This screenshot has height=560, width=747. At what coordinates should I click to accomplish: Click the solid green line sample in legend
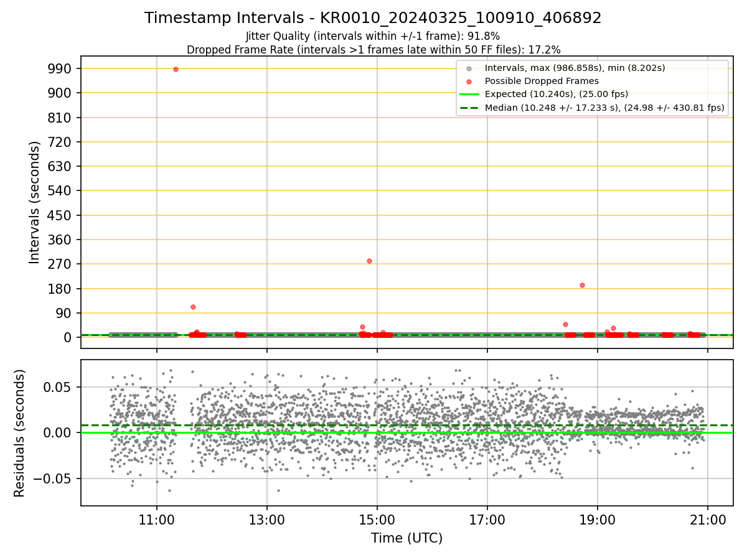tap(469, 95)
